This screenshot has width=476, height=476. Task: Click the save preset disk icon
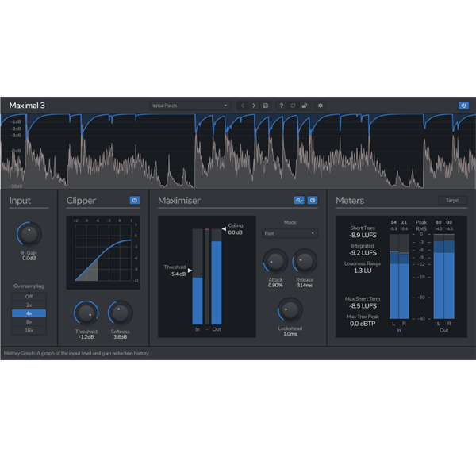[266, 106]
